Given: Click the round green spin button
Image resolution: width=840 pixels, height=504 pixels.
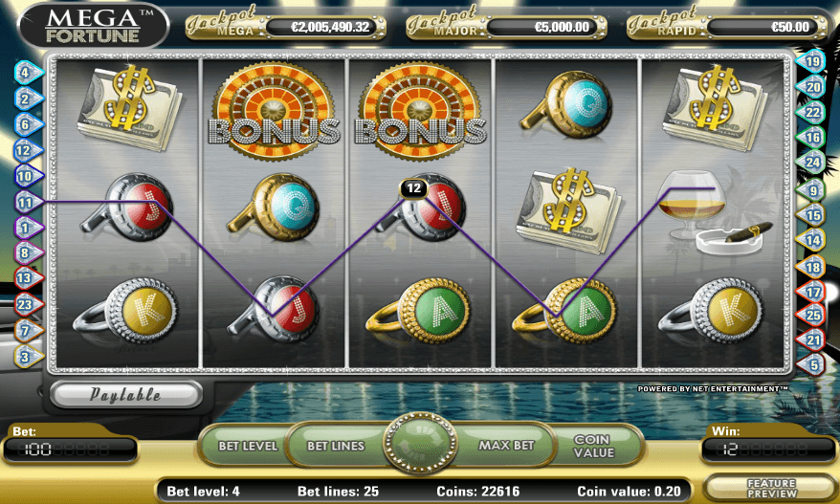Looking at the screenshot, I should click(421, 444).
